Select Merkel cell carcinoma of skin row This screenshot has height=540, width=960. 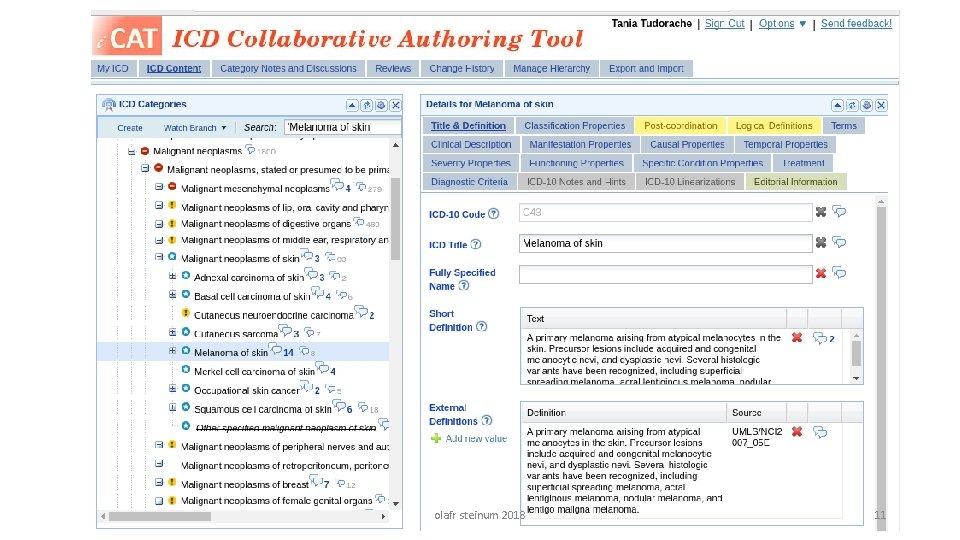click(254, 371)
